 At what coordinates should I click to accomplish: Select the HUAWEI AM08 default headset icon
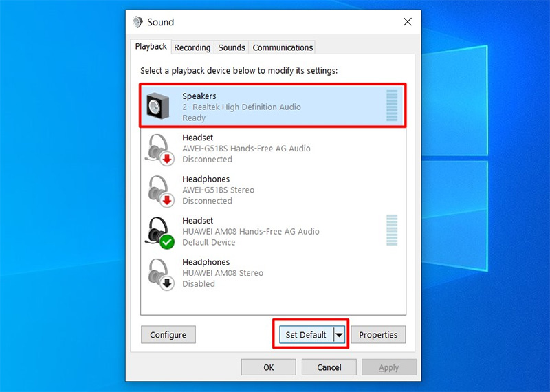pos(159,232)
